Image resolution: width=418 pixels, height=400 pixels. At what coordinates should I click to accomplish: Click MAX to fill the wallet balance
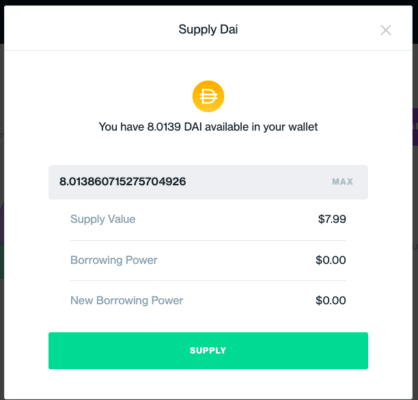coord(342,182)
